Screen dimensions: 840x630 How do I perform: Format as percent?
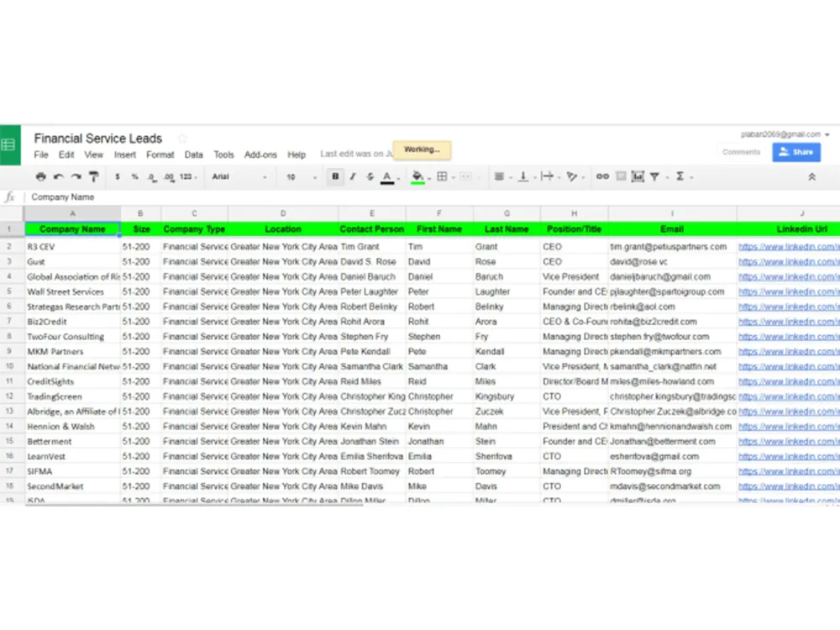[x=135, y=176]
